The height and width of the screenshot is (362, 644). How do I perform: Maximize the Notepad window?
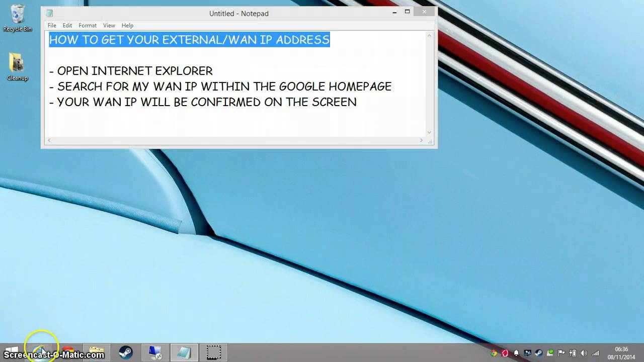point(408,12)
